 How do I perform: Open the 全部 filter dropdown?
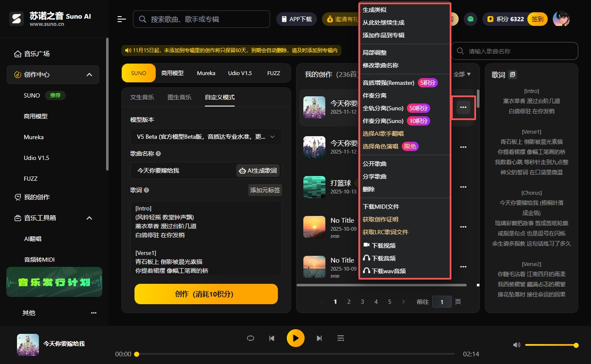click(x=462, y=74)
